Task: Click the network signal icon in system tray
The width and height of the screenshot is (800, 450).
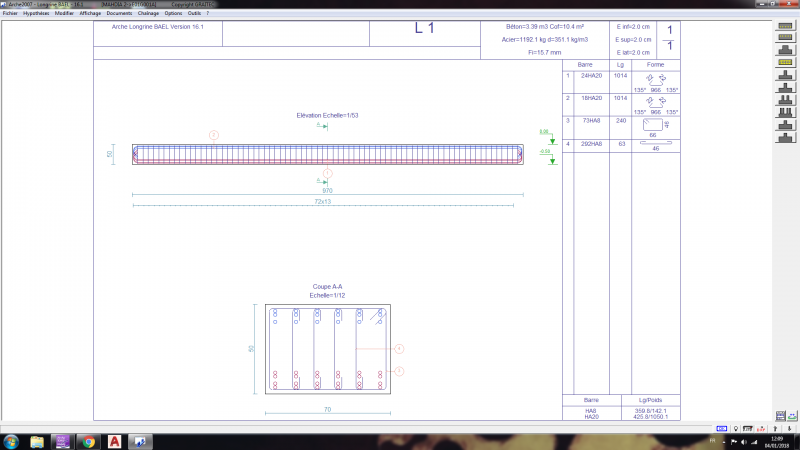Action: pos(754,442)
